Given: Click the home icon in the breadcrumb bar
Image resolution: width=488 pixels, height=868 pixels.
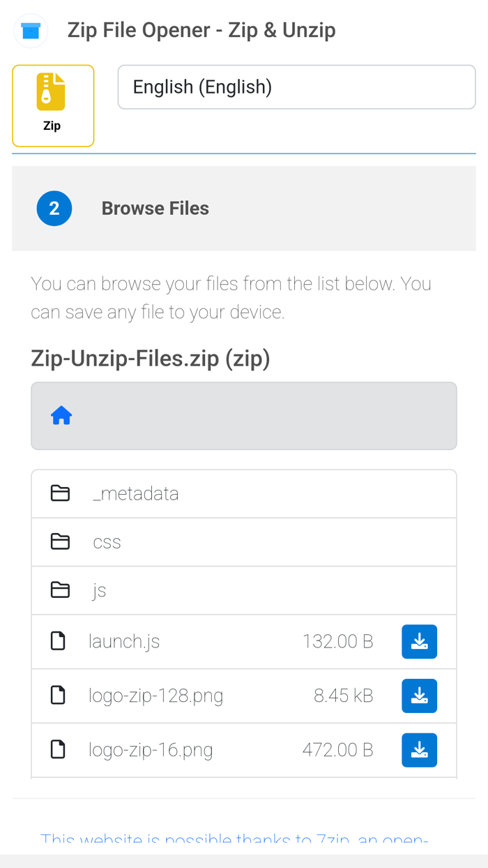Looking at the screenshot, I should point(61,415).
